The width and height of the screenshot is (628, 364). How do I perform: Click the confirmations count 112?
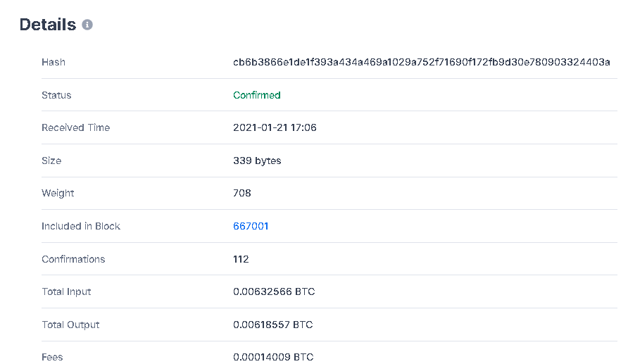point(241,260)
